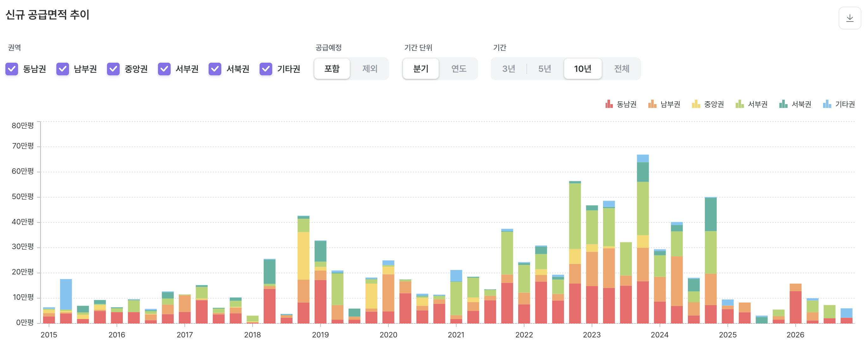Choose the 전체 period option
This screenshot has height=345, width=868.
(x=621, y=69)
